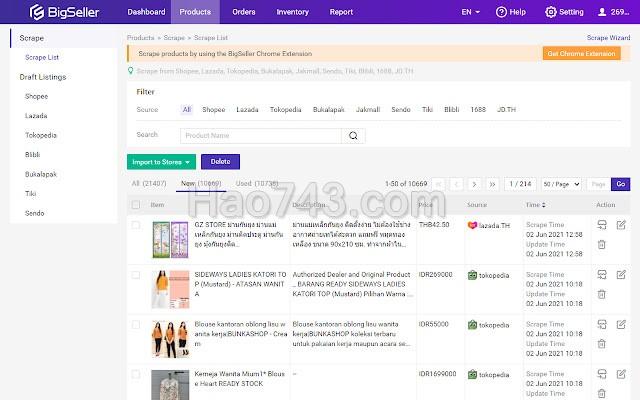Filter source by Jakmall
The width and height of the screenshot is (640, 400).
(368, 109)
